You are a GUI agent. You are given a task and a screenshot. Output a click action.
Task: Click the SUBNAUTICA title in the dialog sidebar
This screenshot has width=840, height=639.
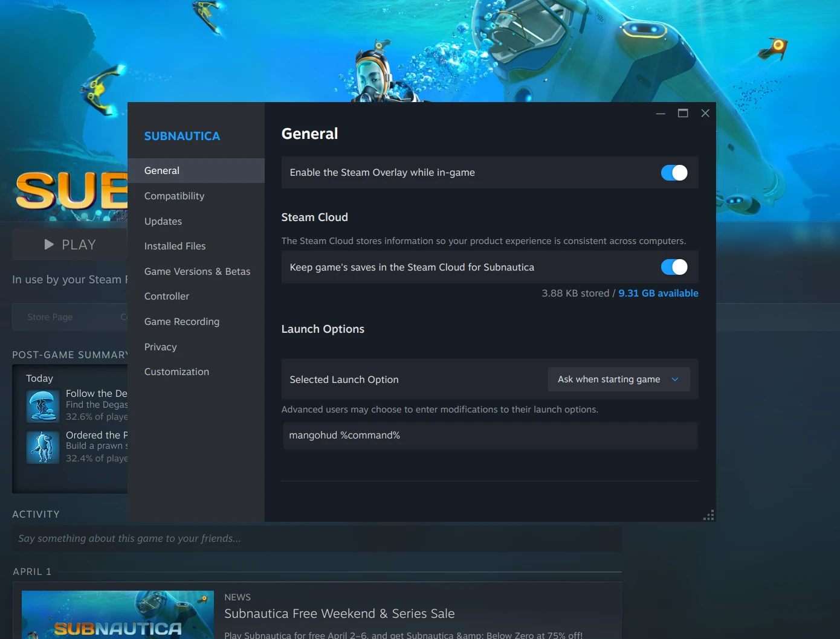coord(182,136)
